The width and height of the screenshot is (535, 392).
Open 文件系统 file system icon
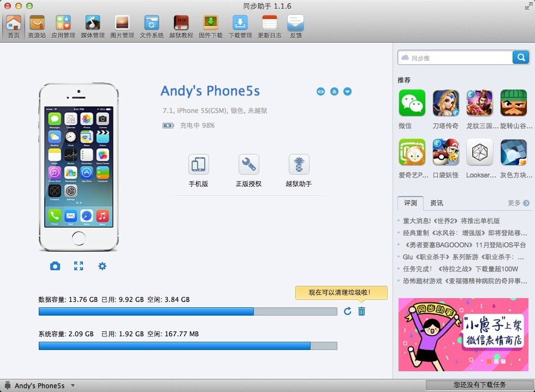[152, 27]
